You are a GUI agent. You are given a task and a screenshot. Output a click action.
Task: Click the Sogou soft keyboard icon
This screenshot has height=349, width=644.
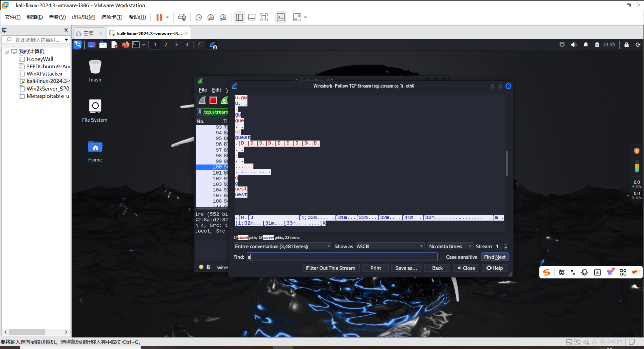coord(597,272)
